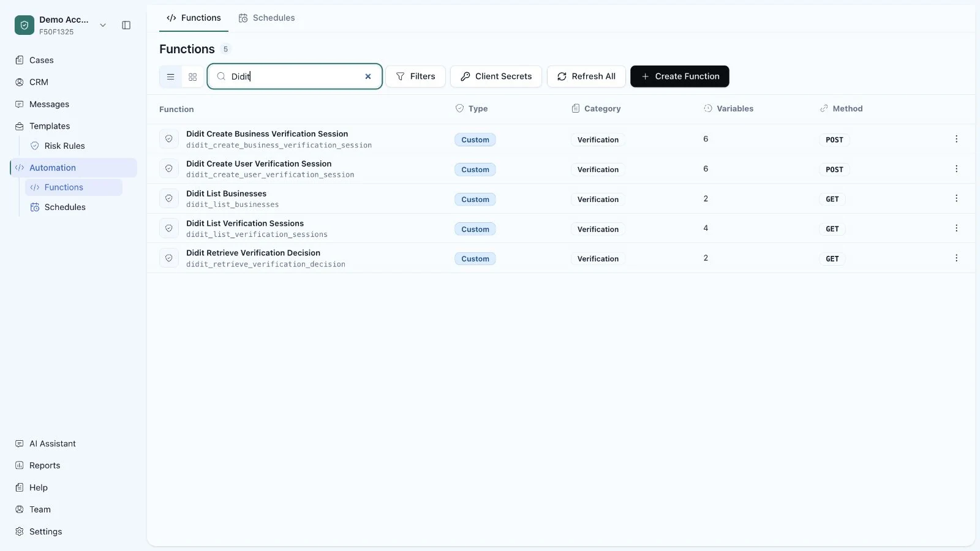Click Create Function button
The height and width of the screenshot is (551, 980).
click(x=680, y=77)
